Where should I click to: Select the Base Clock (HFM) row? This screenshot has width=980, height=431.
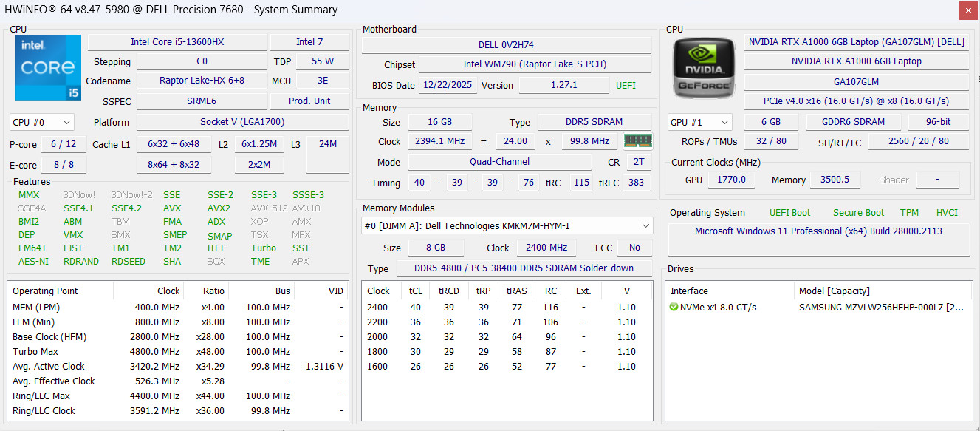[177, 337]
